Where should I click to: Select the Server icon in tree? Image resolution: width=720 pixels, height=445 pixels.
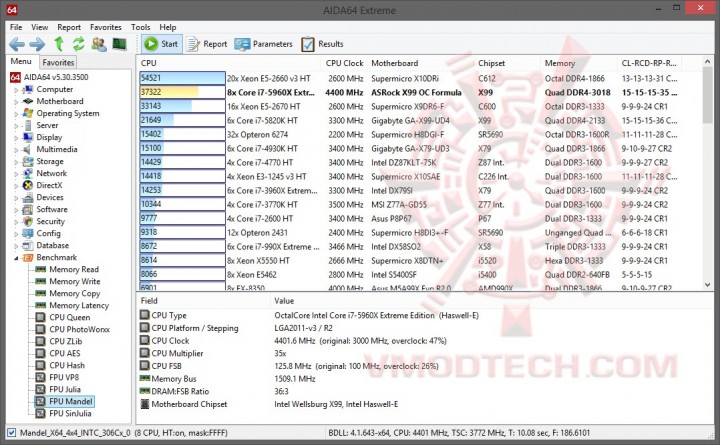coord(28,125)
